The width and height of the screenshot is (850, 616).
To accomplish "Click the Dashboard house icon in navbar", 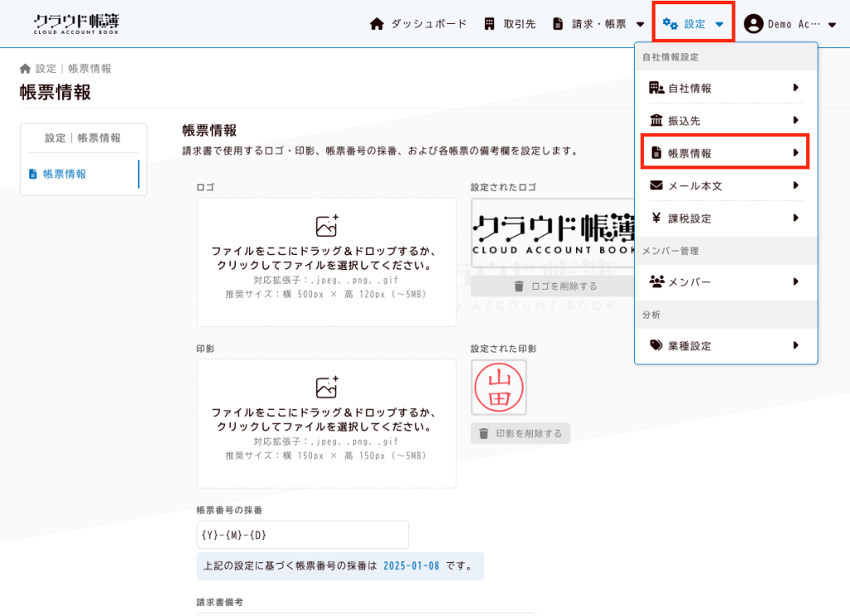I will [377, 24].
